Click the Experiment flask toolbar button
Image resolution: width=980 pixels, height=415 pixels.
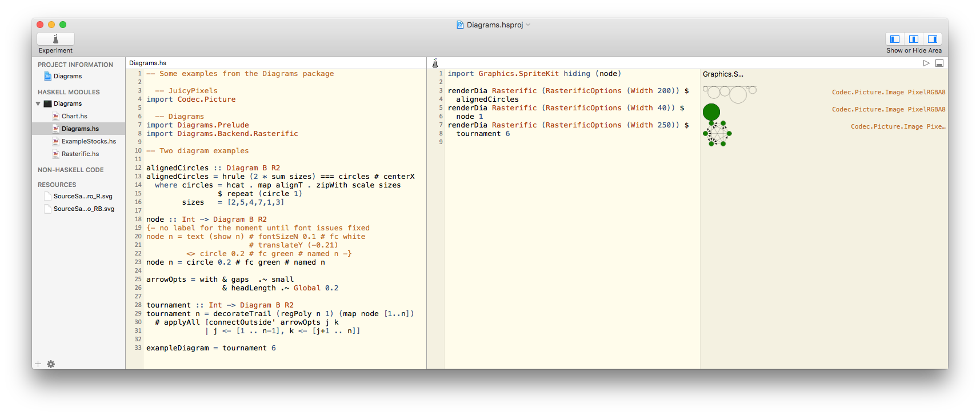point(55,39)
